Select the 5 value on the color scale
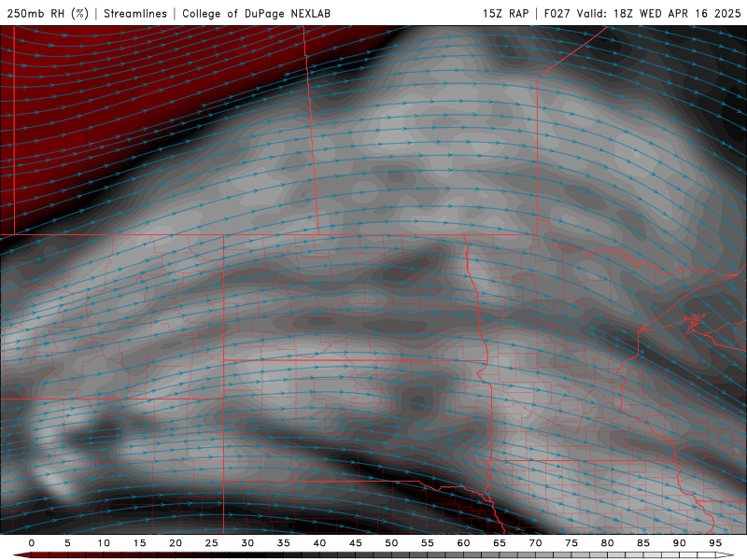The image size is (747, 560). pyautogui.click(x=67, y=543)
